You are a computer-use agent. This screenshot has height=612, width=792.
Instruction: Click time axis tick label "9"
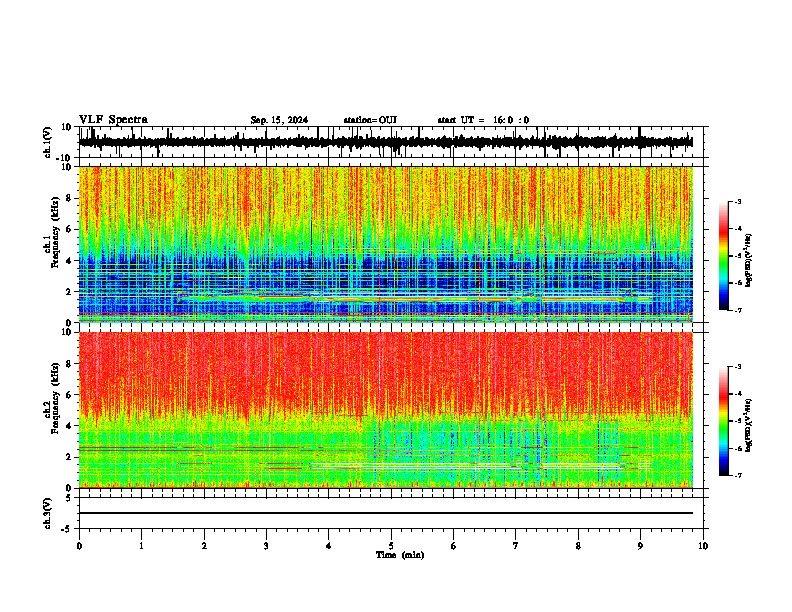[x=640, y=546]
